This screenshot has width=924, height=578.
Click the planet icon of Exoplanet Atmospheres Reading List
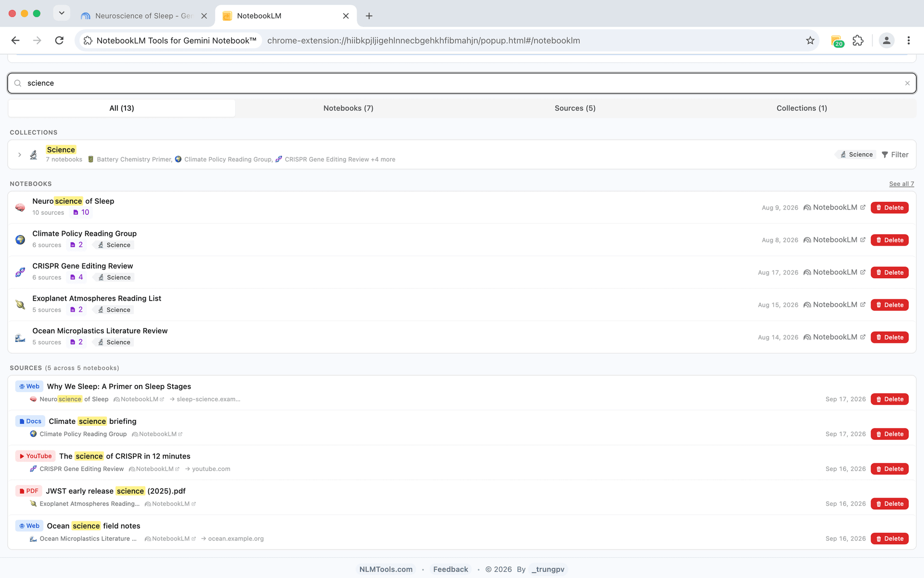[x=20, y=304]
